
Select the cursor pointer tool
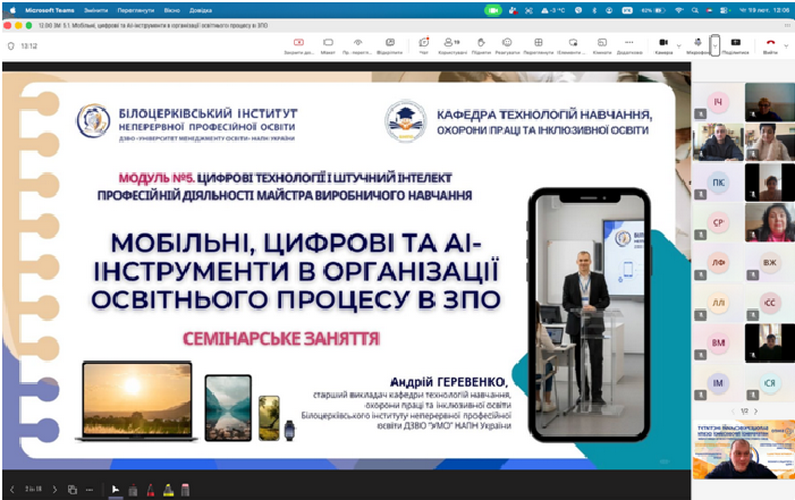114,489
